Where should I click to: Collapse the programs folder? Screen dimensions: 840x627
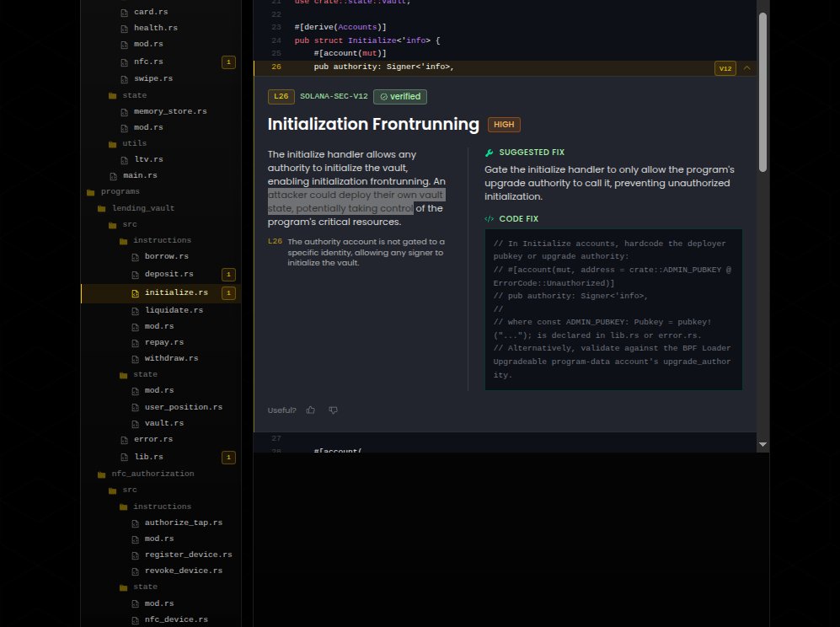pos(120,192)
